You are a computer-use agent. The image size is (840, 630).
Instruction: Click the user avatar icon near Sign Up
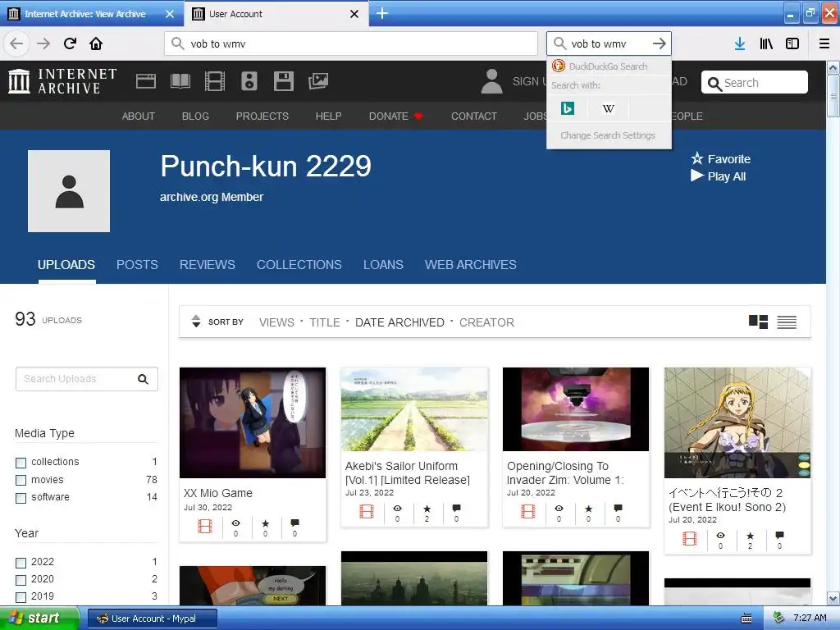click(x=492, y=81)
